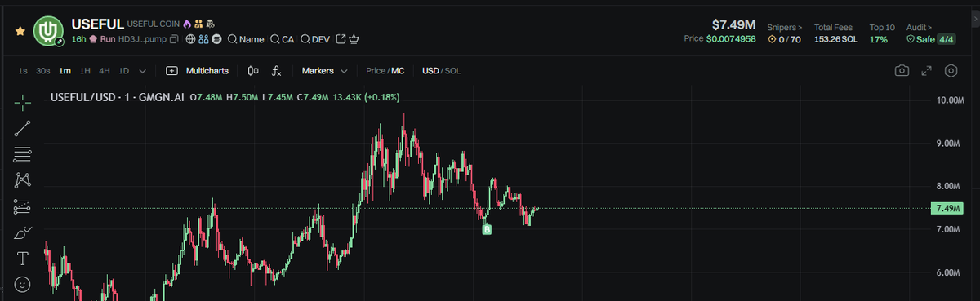This screenshot has height=301, width=980.
Task: Click the crown icon in the header
Action: coord(354,38)
